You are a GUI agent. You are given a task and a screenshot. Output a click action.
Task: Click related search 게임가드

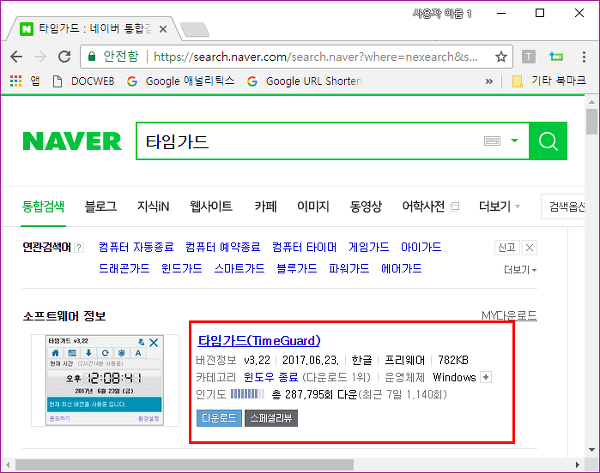pyautogui.click(x=368, y=247)
